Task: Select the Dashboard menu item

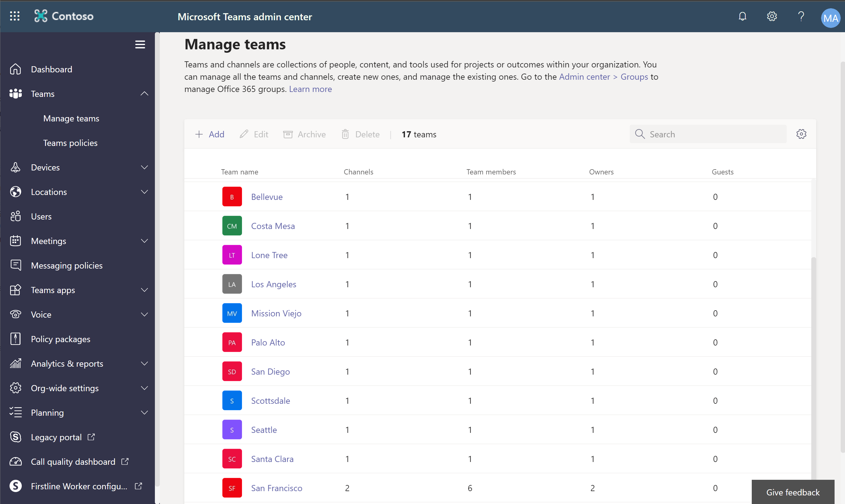Action: pos(52,68)
